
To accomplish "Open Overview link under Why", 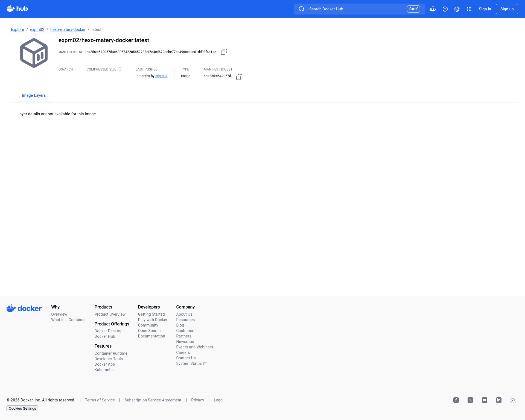I will (59, 314).
